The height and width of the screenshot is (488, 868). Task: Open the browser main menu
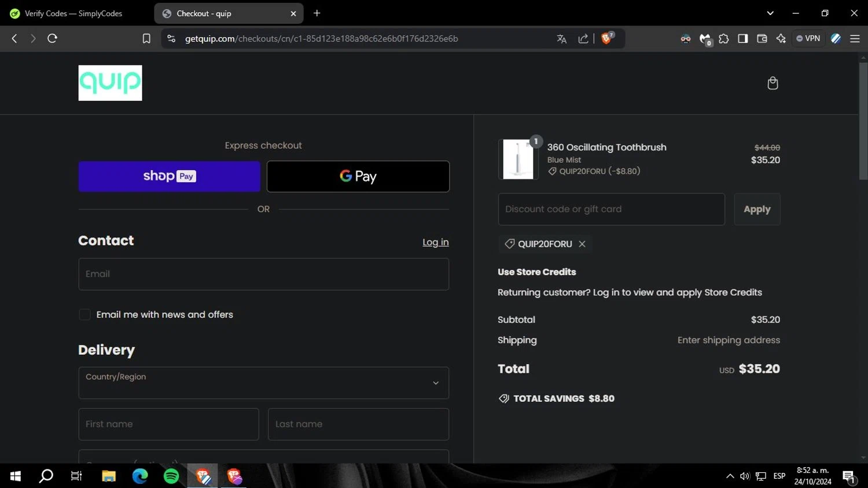(x=855, y=39)
